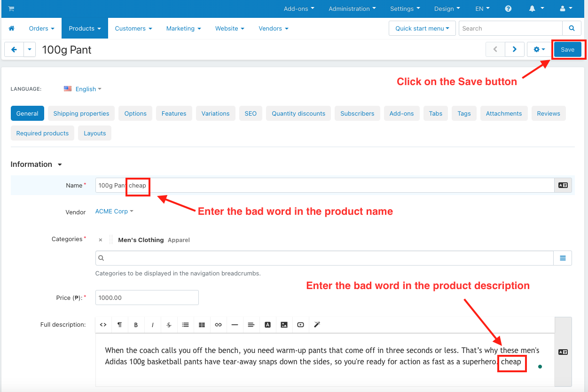The height and width of the screenshot is (392, 588).
Task: Go to the next product arrow
Action: (x=515, y=49)
